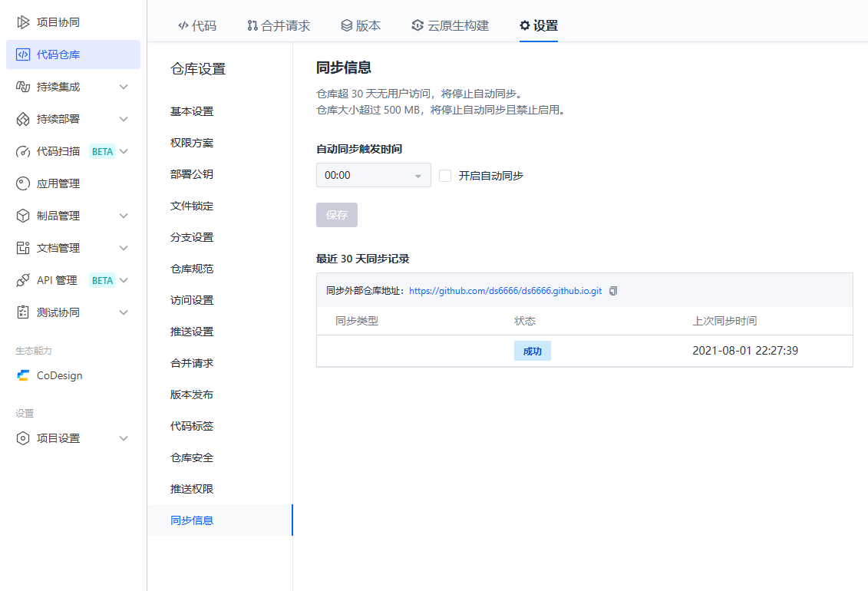
Task: Expand the 代码扫描 menu chevron
Action: [124, 151]
